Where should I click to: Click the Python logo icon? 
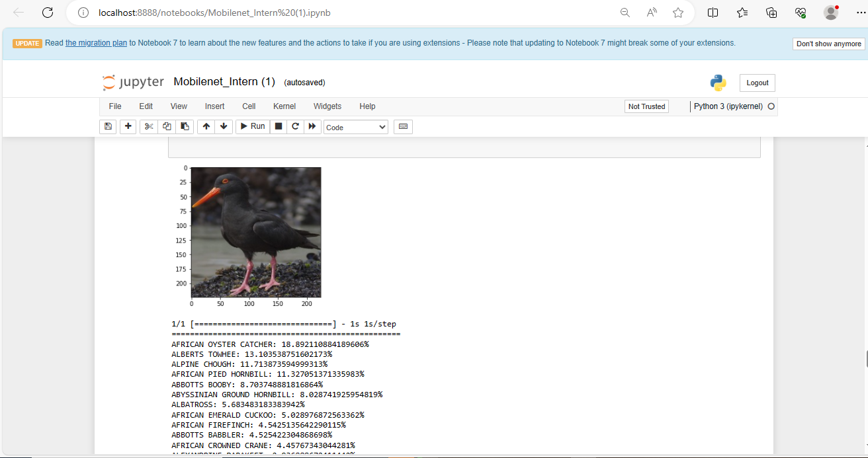tap(718, 83)
